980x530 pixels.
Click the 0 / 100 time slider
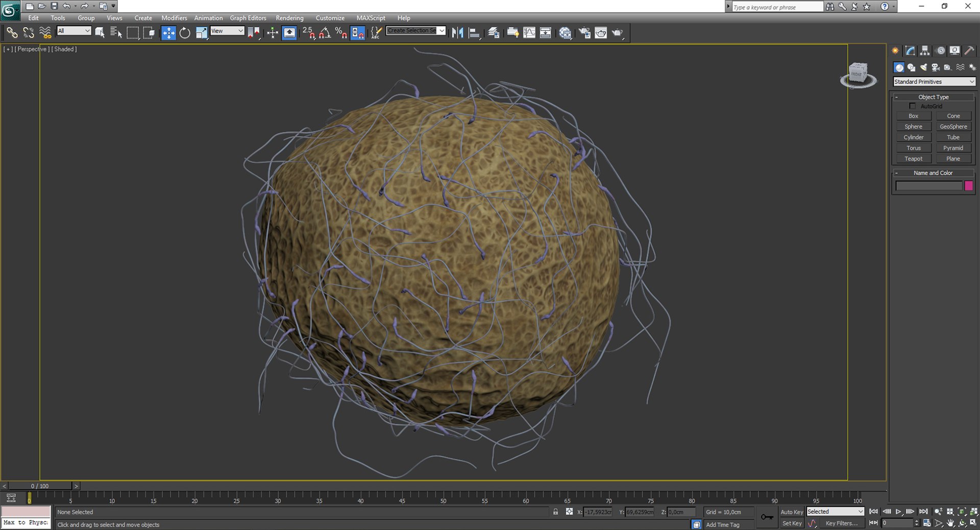pyautogui.click(x=40, y=486)
